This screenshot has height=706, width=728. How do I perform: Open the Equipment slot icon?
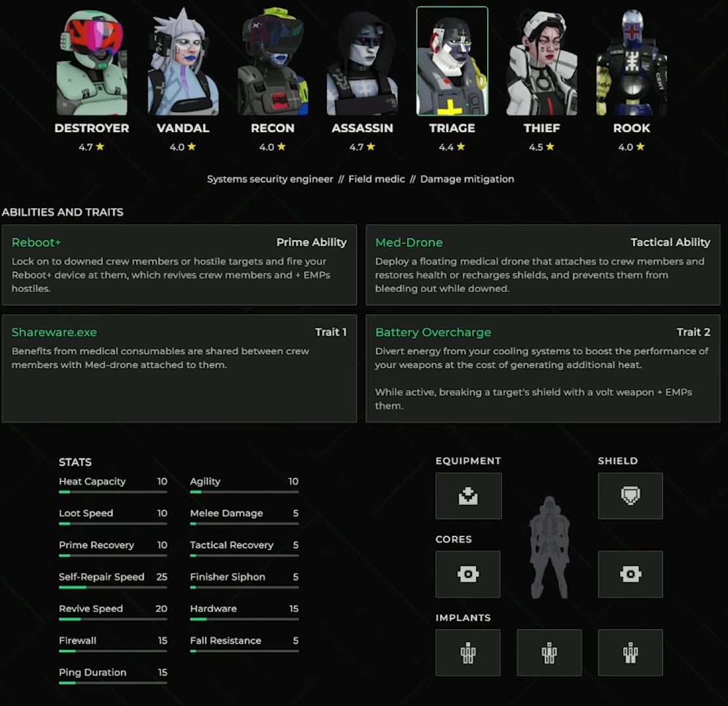pos(468,496)
